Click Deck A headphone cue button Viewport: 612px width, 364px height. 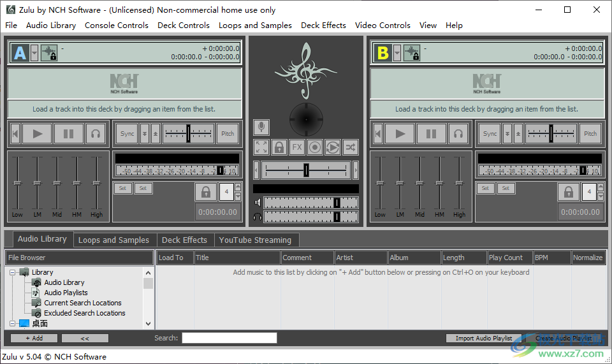[96, 134]
